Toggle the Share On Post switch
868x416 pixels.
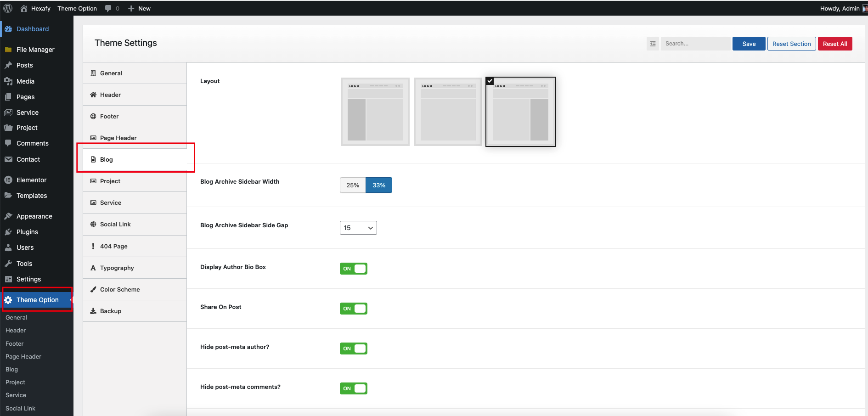pyautogui.click(x=354, y=309)
